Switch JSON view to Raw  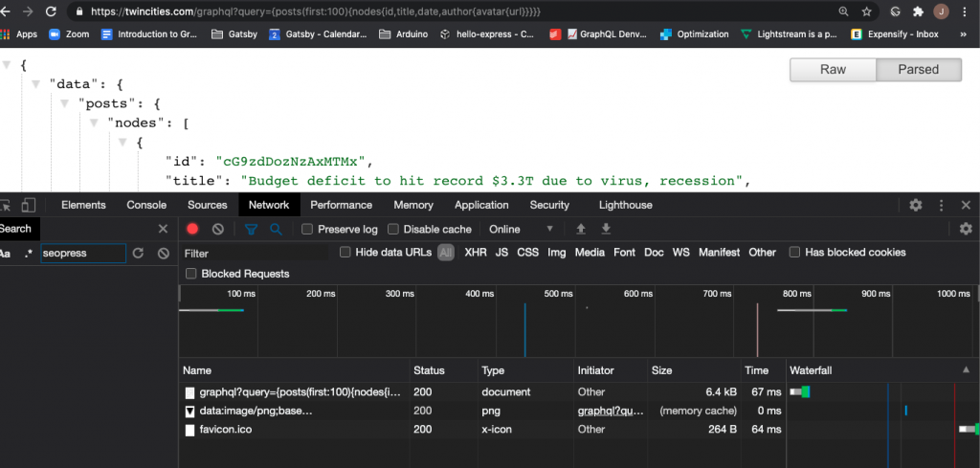(833, 70)
